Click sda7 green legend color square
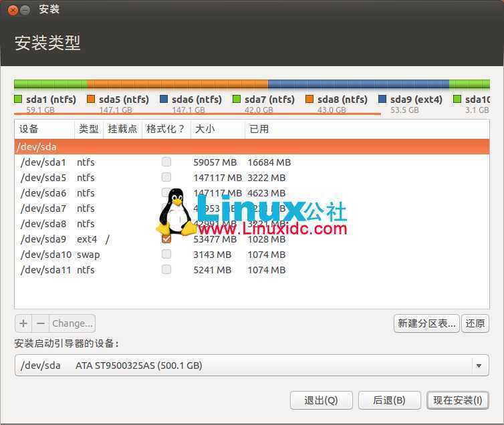 pyautogui.click(x=237, y=99)
